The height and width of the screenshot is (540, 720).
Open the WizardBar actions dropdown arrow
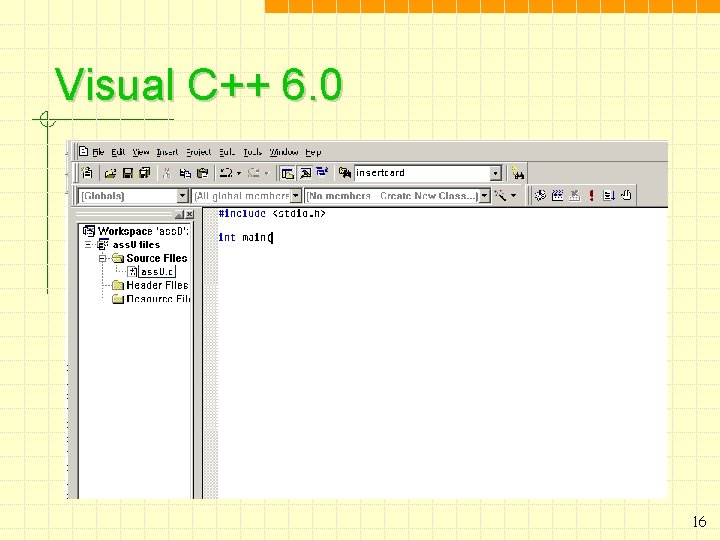[513, 196]
